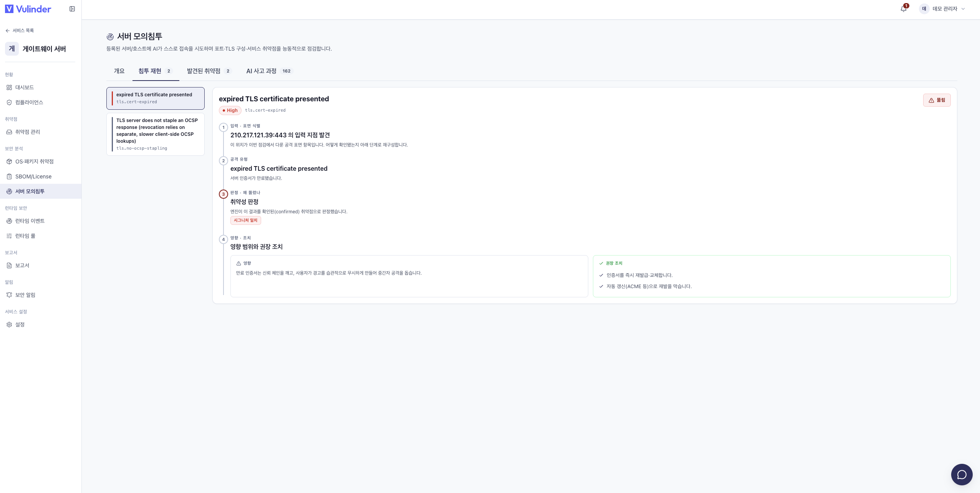Click the 게 service avatar badge
Viewport: 980px width, 493px height.
(12, 49)
